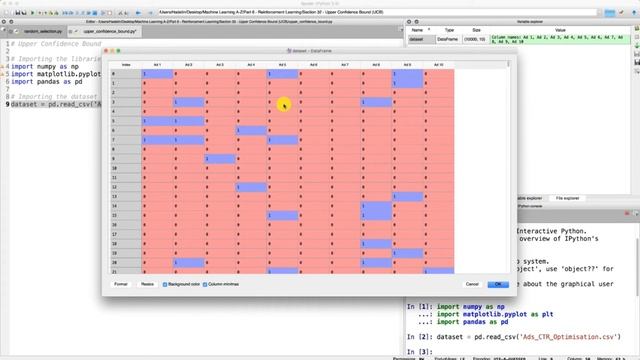Select blue Ad 3 cell in row 9

tap(220, 159)
